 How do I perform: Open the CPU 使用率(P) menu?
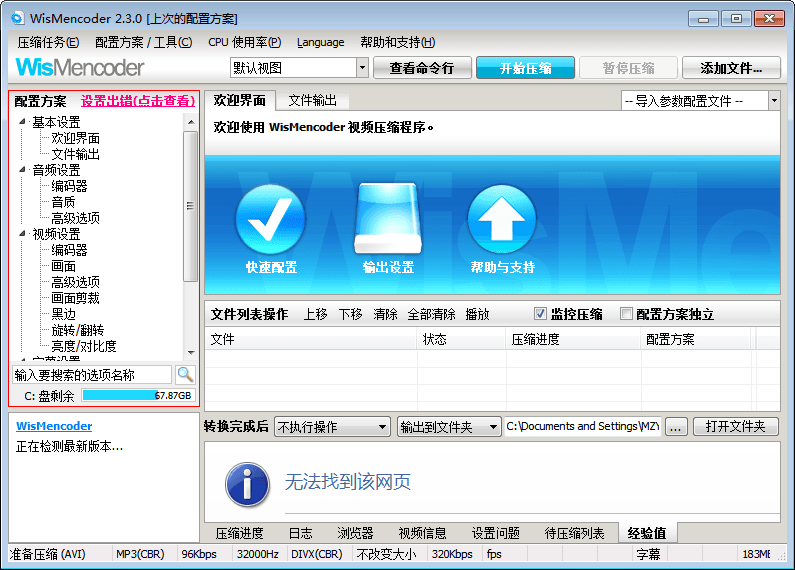pos(244,42)
